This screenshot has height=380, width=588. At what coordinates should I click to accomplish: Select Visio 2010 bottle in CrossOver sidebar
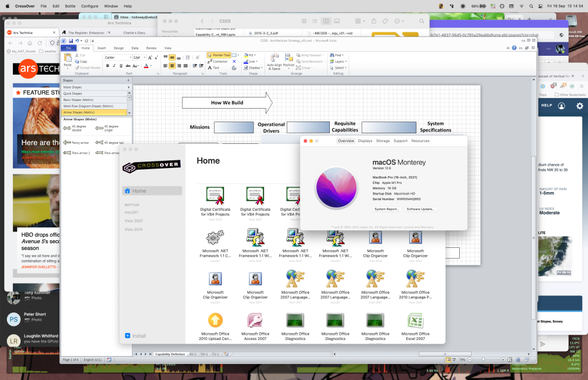133,229
